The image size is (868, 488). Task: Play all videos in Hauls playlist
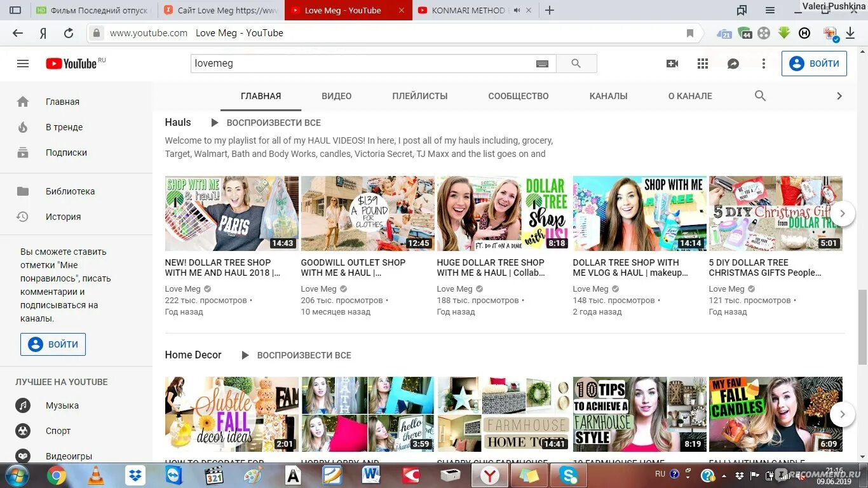(x=266, y=123)
